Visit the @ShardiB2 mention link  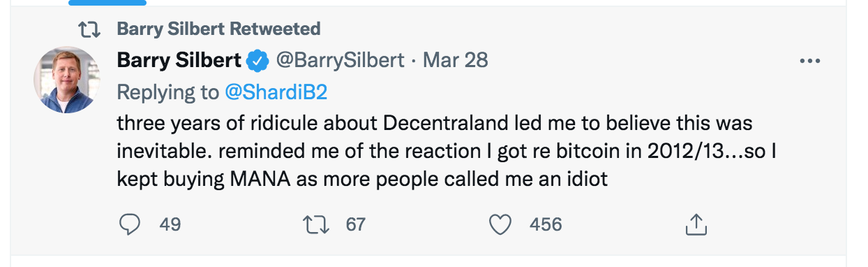(x=278, y=92)
